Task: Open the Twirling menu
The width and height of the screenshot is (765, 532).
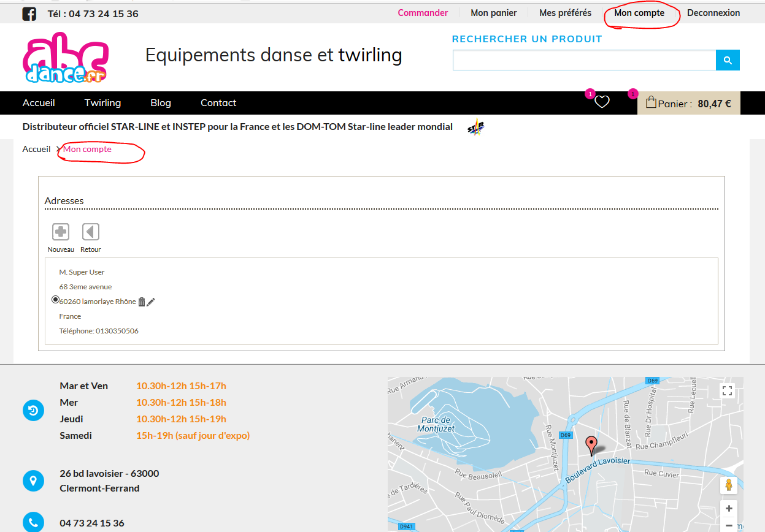Action: [102, 103]
